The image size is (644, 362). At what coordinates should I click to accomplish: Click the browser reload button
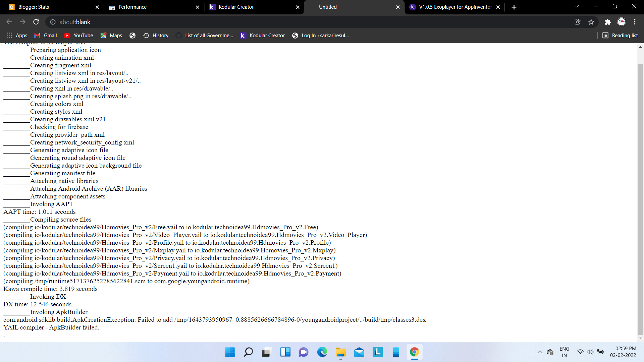coord(36,22)
